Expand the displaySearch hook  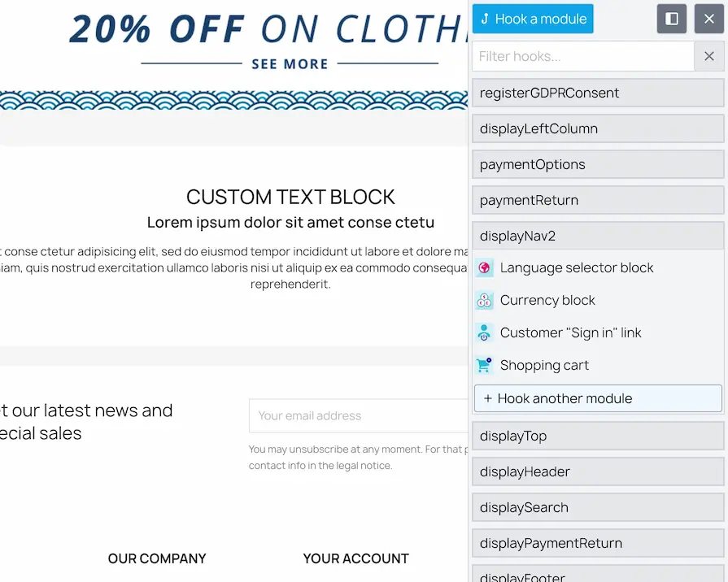[598, 507]
